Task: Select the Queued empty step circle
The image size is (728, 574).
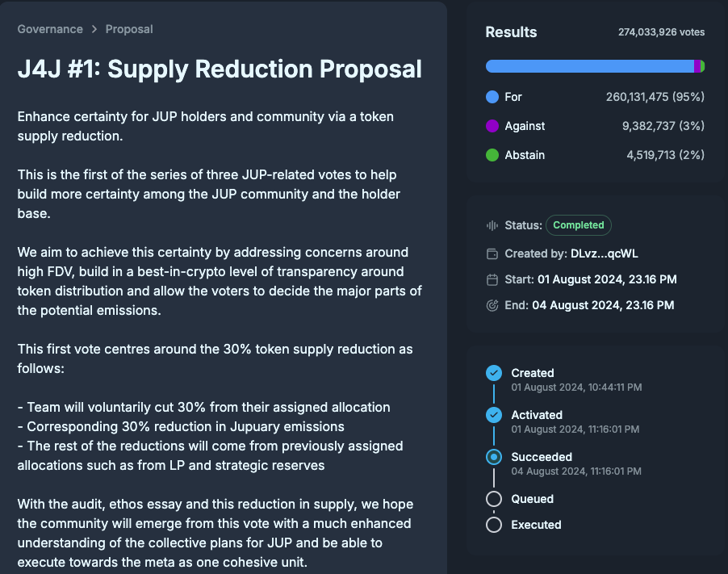Action: coord(494,499)
